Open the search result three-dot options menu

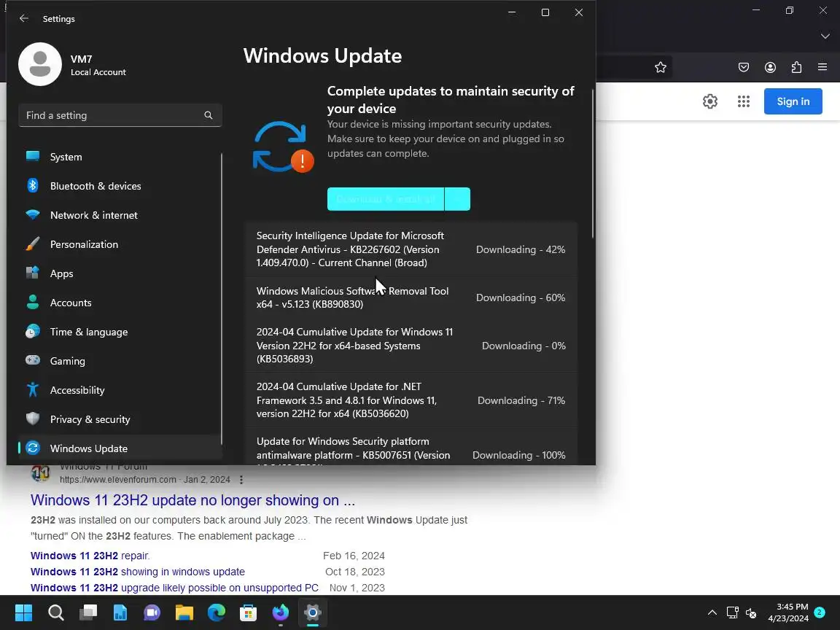click(x=241, y=480)
